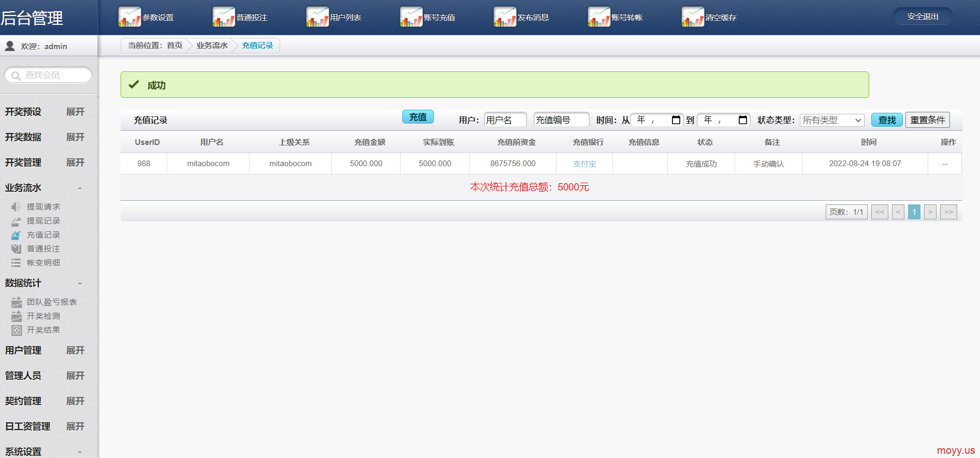Expand the 用户管理 section

pos(75,350)
